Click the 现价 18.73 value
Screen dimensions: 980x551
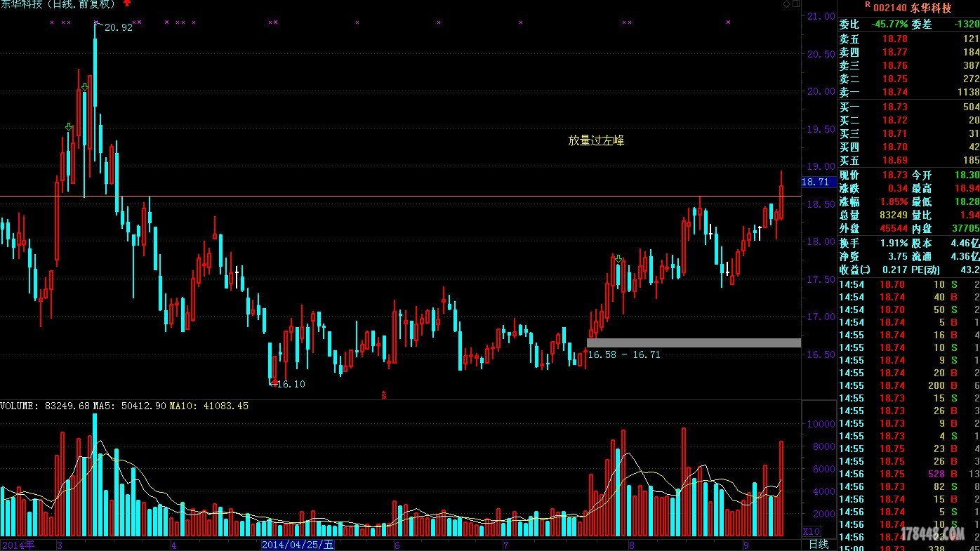click(895, 175)
